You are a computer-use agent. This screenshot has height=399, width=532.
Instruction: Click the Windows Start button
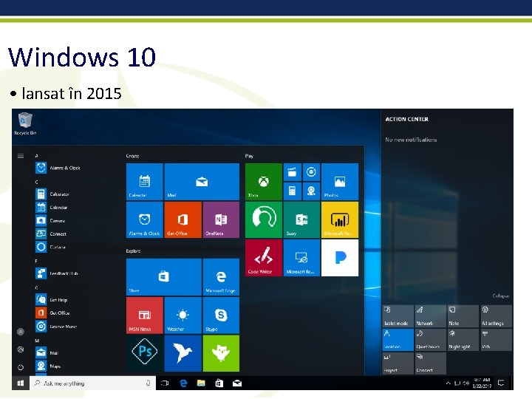pyautogui.click(x=21, y=383)
